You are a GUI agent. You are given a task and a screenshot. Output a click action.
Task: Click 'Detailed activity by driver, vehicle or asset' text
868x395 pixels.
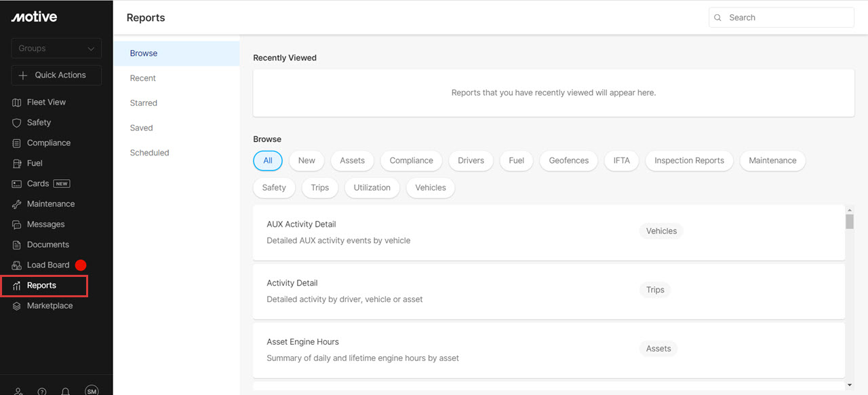pyautogui.click(x=344, y=300)
